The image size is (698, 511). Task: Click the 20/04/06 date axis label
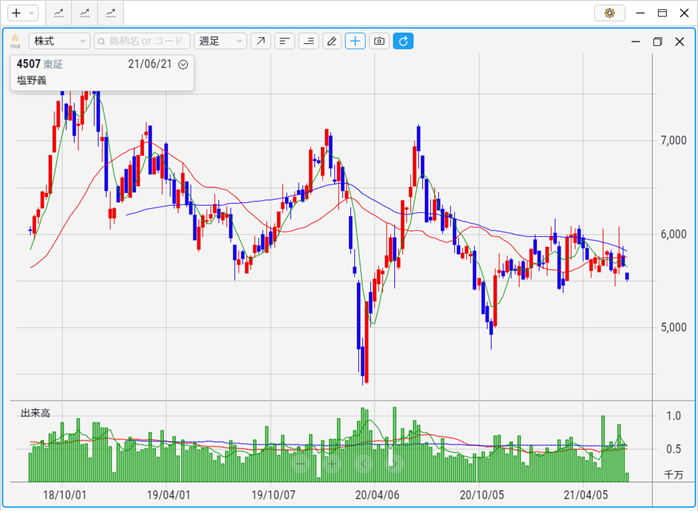[x=377, y=495]
